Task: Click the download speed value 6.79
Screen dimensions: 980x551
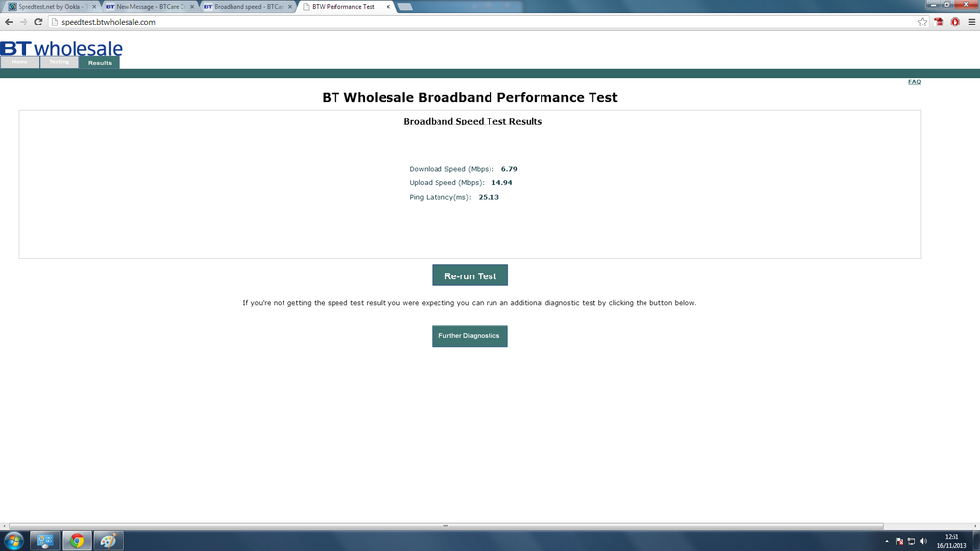Action: pyautogui.click(x=509, y=169)
